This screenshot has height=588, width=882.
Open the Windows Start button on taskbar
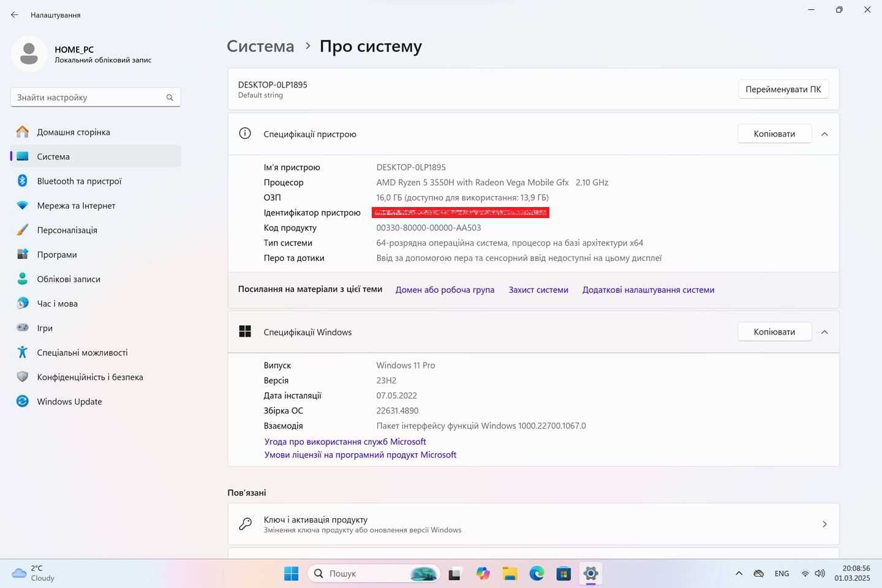point(291,573)
